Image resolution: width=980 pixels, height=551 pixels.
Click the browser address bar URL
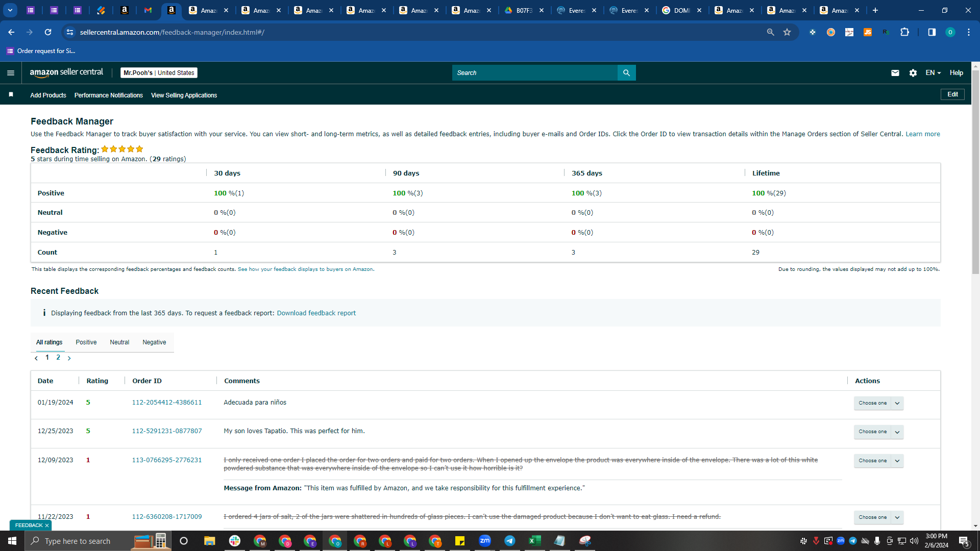[x=172, y=32]
